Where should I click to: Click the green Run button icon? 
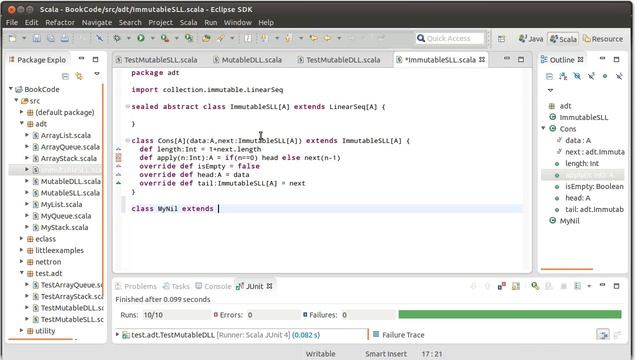[141, 38]
